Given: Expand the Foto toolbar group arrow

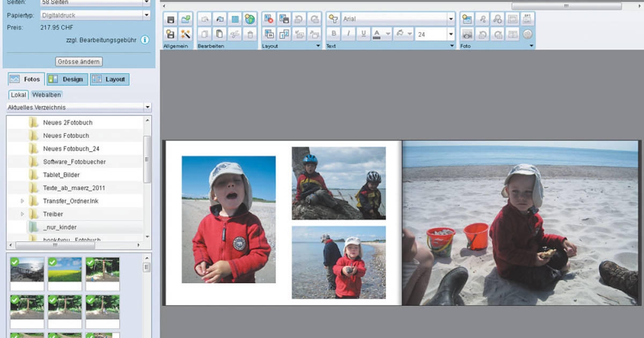Looking at the screenshot, I should pos(532,46).
